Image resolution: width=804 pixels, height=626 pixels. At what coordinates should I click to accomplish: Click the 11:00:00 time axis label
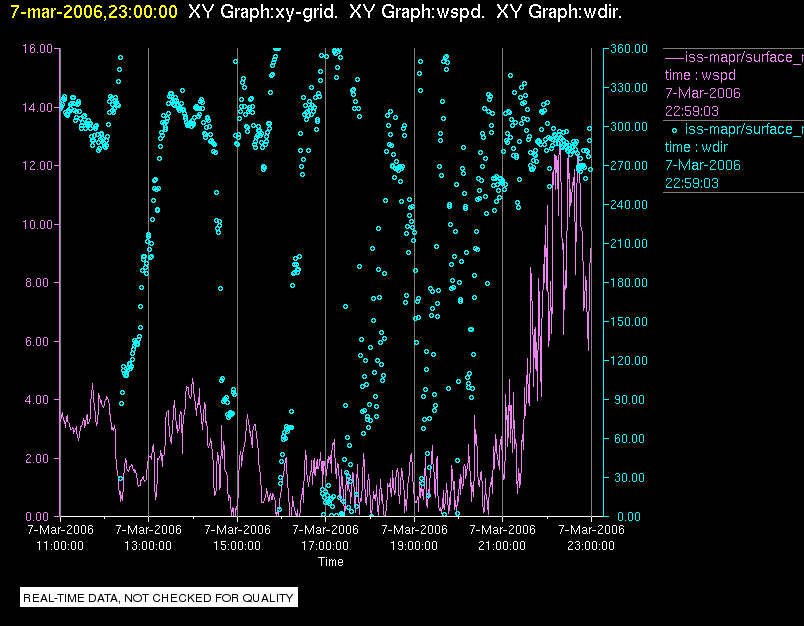point(60,546)
